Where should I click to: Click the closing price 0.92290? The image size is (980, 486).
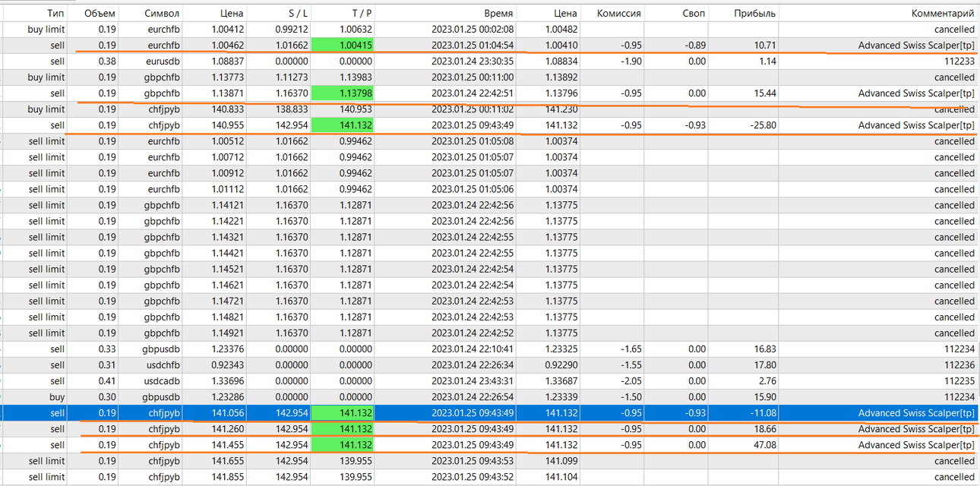[x=562, y=365]
